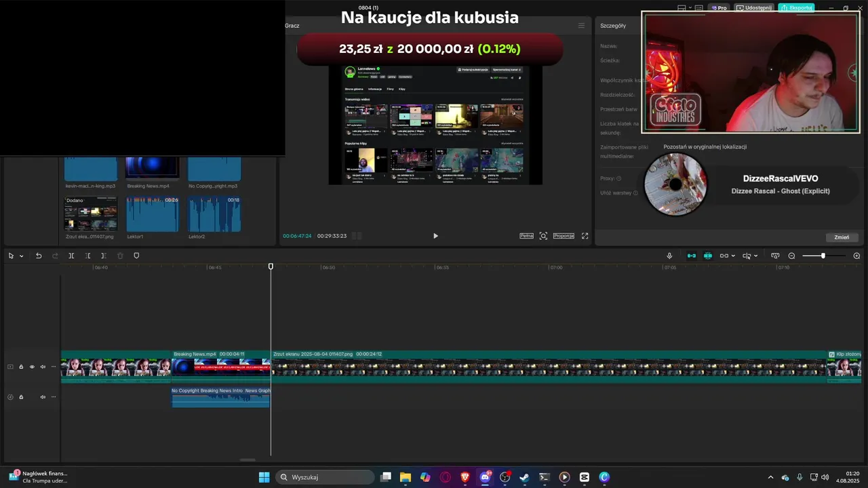Viewport: 868px width, 488px height.
Task: Expand the preview axis dropdown arrow
Action: tap(755, 256)
